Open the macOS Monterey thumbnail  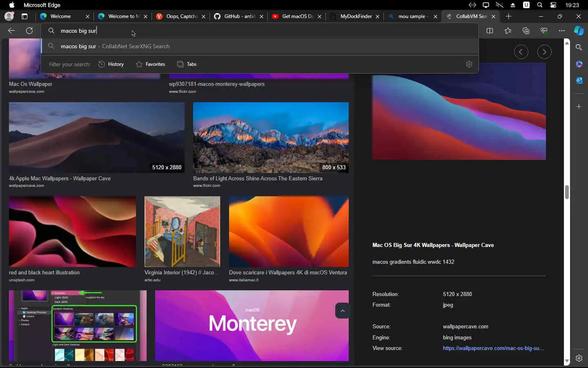click(252, 325)
